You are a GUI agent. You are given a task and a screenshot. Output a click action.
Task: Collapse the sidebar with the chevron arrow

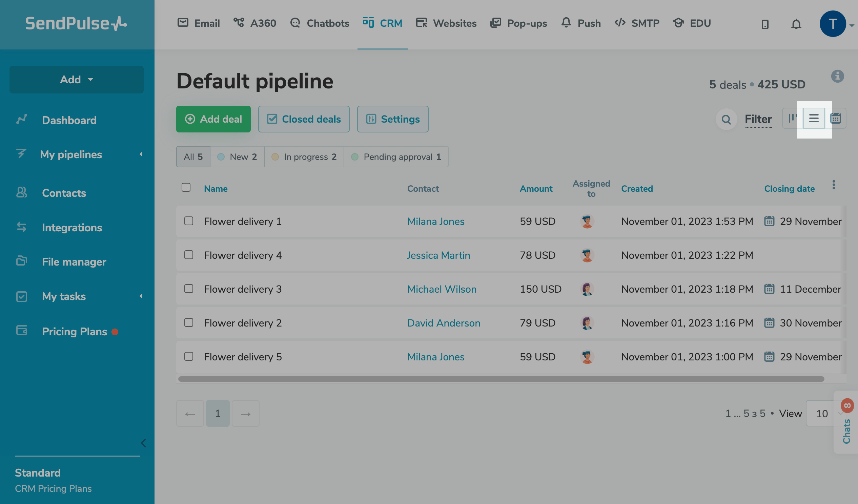[x=143, y=443]
